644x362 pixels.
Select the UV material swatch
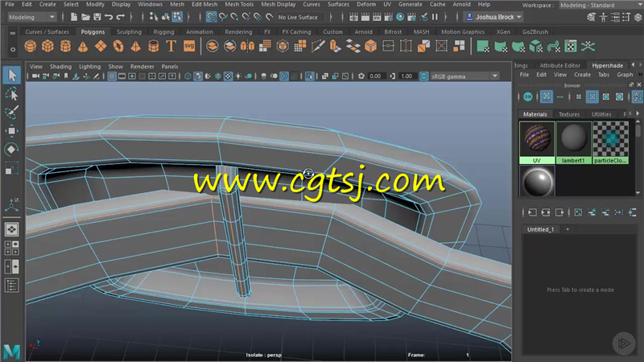[x=537, y=142]
